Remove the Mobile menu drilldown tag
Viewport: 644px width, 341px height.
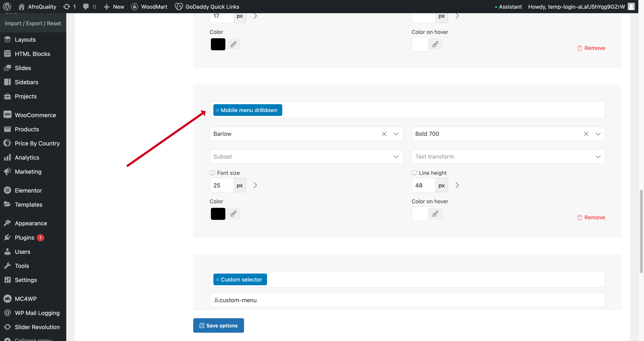tap(217, 110)
